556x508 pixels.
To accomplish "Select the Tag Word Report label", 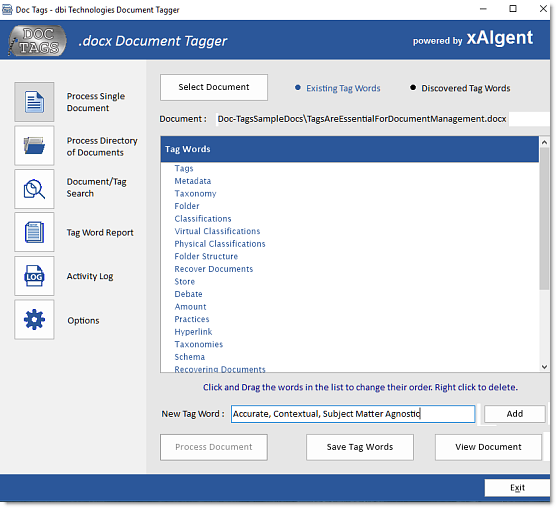I will click(100, 233).
